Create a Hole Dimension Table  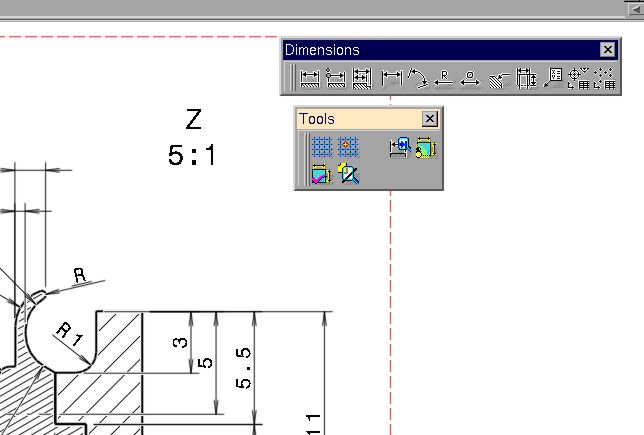[579, 78]
